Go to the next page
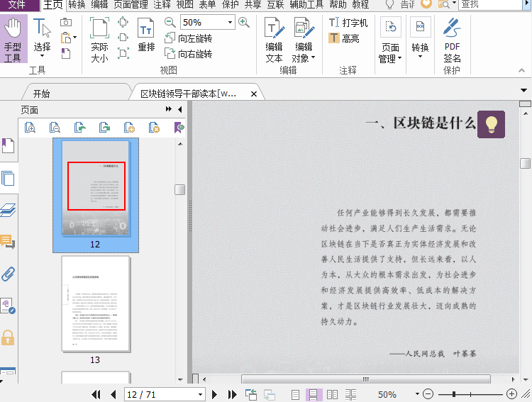The width and height of the screenshot is (532, 402). 214,394
